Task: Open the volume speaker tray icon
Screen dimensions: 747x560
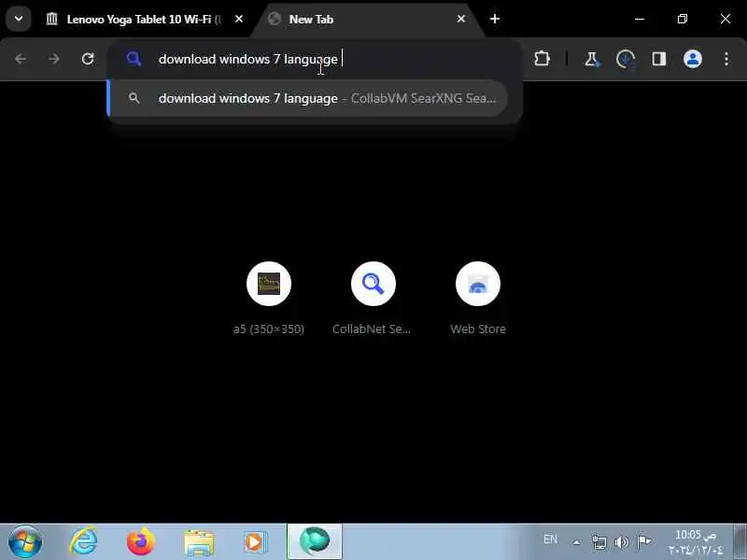Action: (x=621, y=542)
